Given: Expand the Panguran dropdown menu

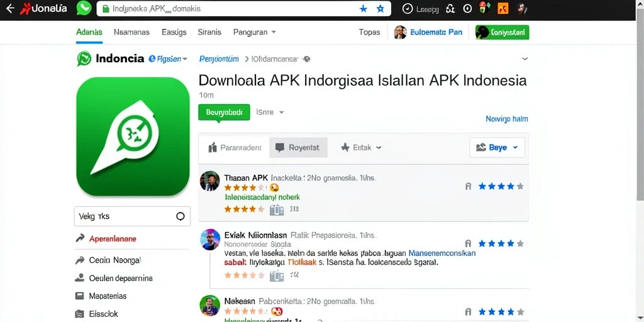Looking at the screenshot, I should click(x=254, y=32).
